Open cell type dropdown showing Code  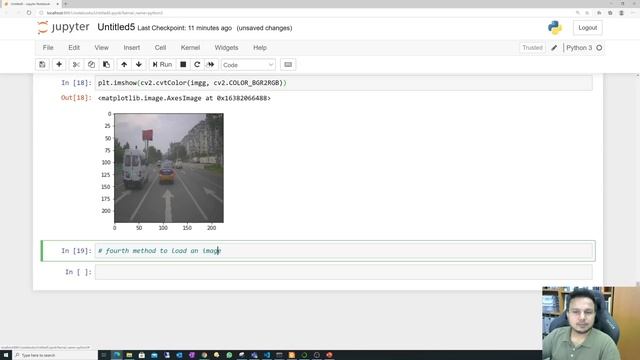(248, 65)
